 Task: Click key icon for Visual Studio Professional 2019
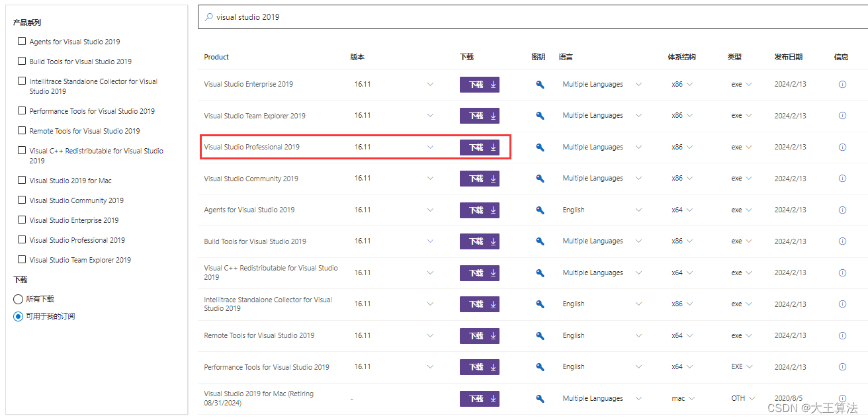[540, 147]
